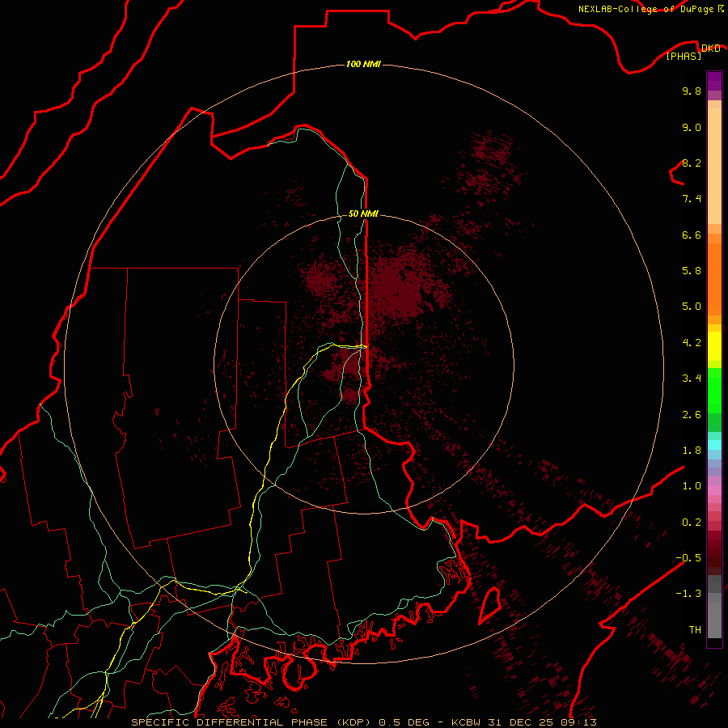Click the 0.2 value on the color scale
Image resolution: width=728 pixels, height=728 pixels.
pyautogui.click(x=692, y=523)
